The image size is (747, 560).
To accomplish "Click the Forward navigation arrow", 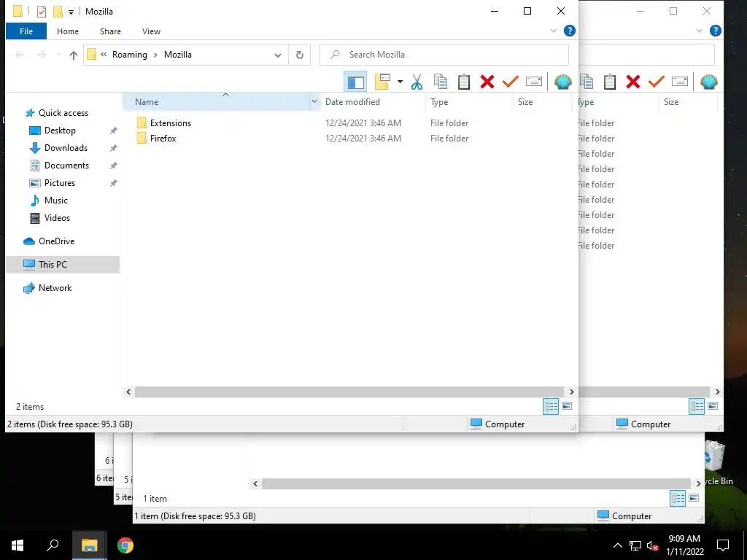I will [x=42, y=55].
